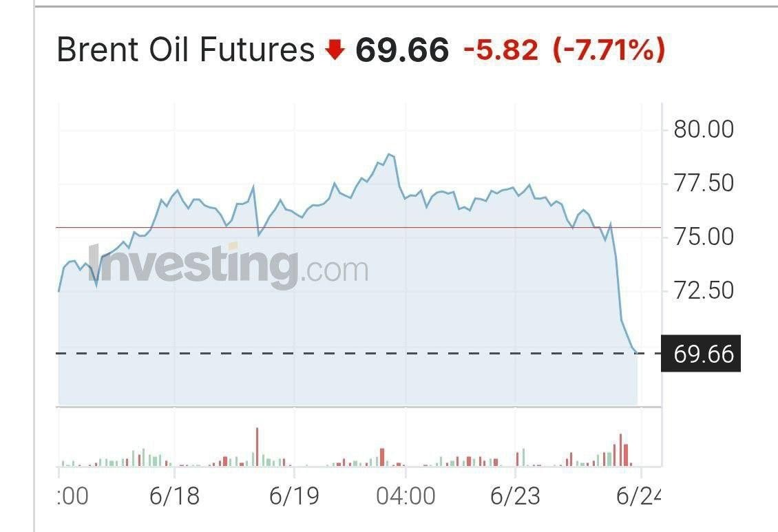This screenshot has height=532, width=778.
Task: Select the 6/23 date on time axis
Action: tap(515, 496)
